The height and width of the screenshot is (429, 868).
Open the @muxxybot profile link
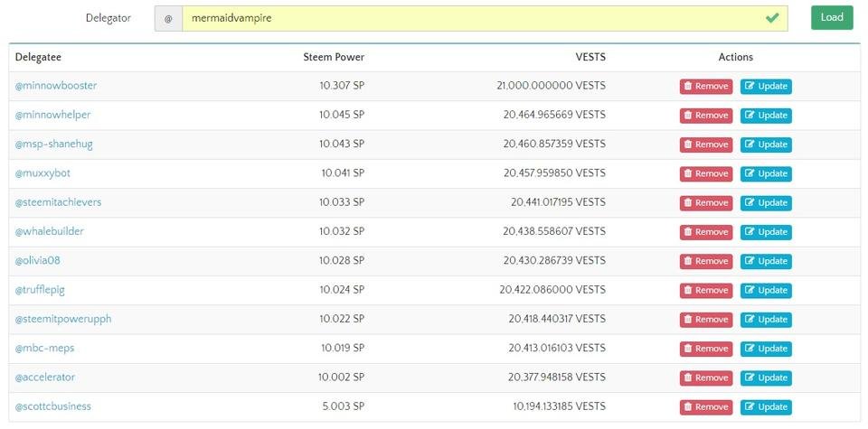(x=42, y=173)
